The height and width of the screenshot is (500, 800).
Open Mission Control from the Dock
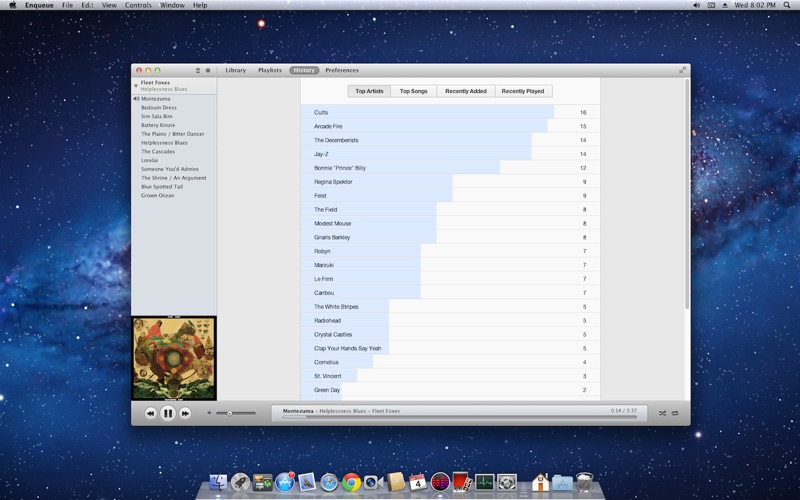pyautogui.click(x=262, y=482)
